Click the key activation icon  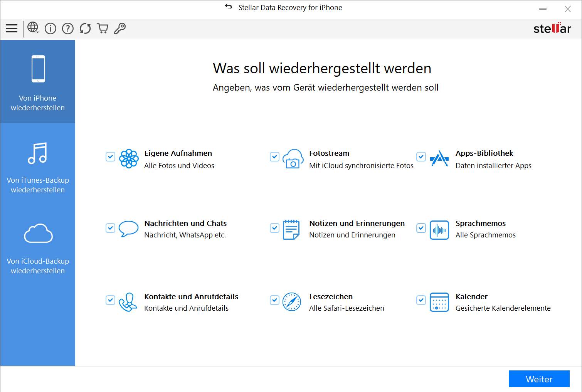click(x=120, y=29)
